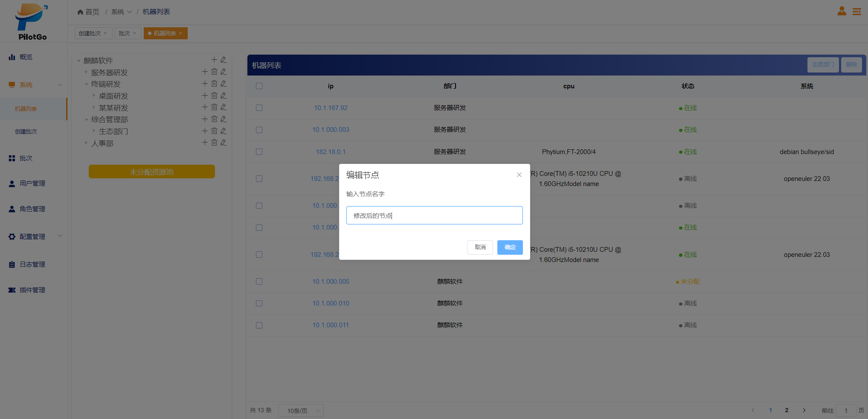Open 用户管理 in the sidebar
Screen dimensions: 868x419
[x=32, y=183]
